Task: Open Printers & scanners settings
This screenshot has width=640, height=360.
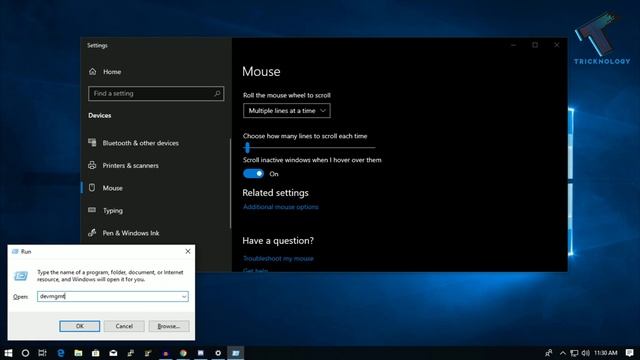Action: (x=131, y=165)
